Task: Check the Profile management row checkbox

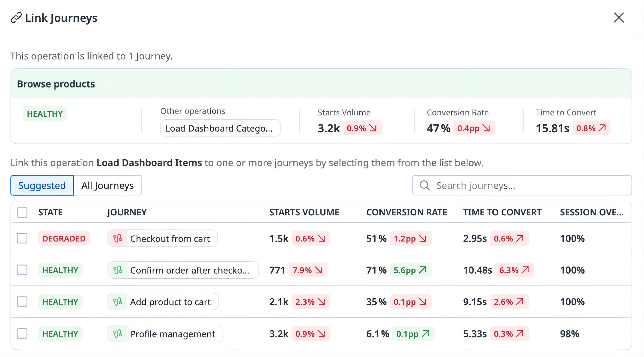Action: point(22,333)
